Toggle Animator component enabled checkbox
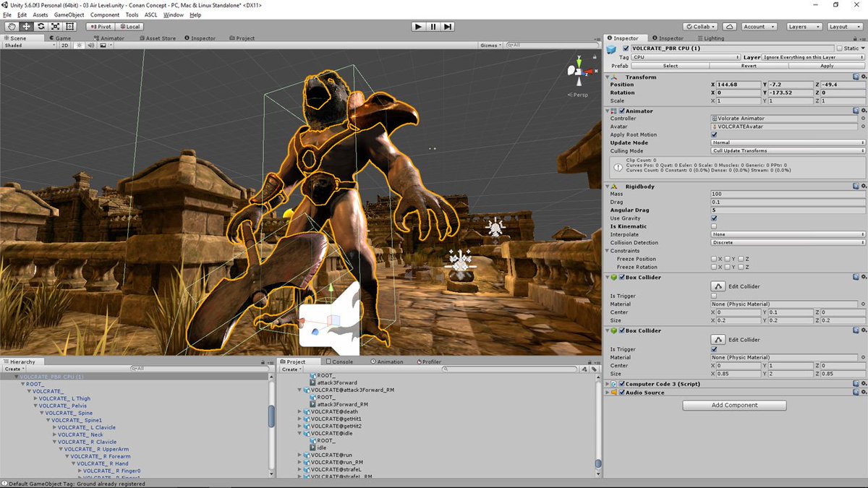The image size is (868, 488). (621, 111)
